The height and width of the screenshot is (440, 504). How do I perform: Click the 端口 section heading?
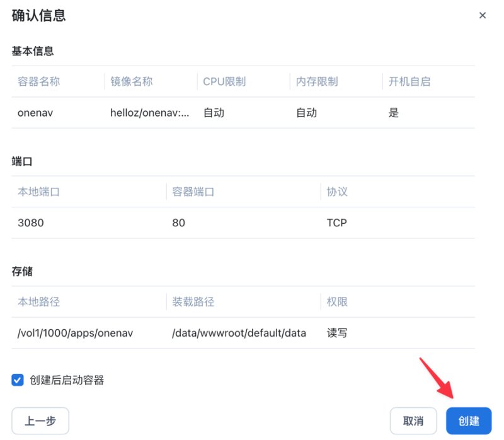22,161
